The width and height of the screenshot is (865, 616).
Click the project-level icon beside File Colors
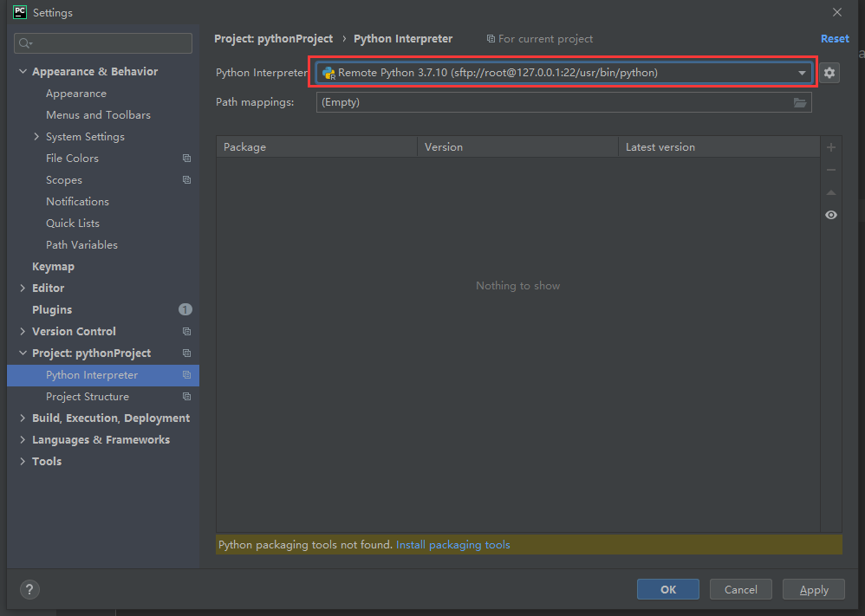[x=186, y=159]
